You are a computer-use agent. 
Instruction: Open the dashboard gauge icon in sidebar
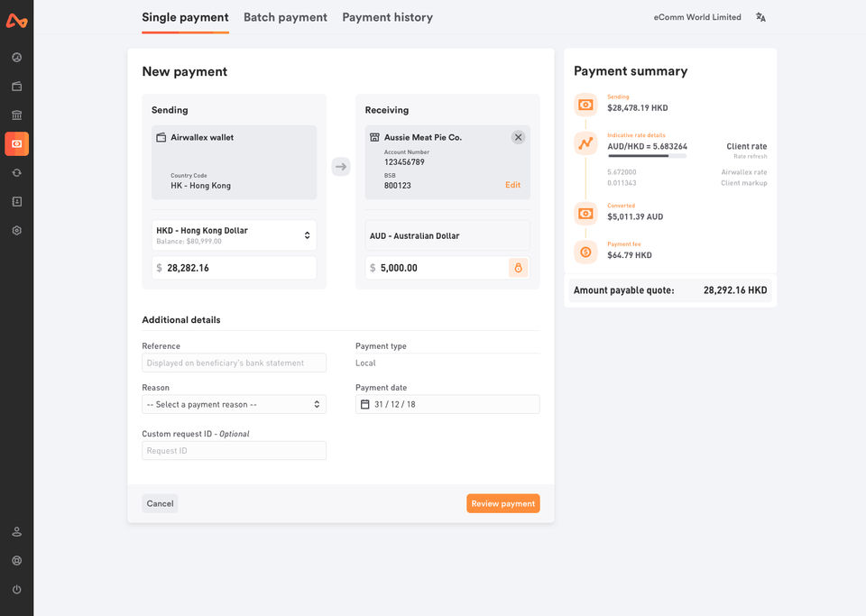pos(16,58)
